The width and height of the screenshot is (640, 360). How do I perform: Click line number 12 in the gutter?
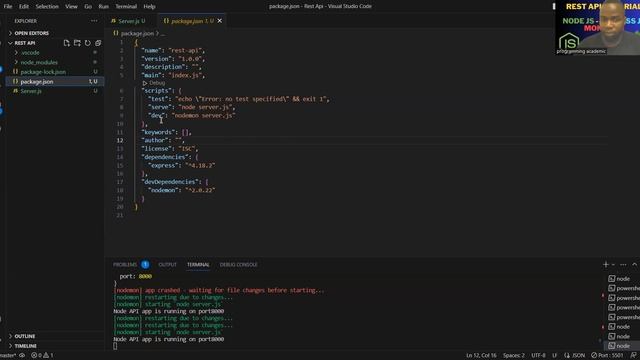point(120,140)
